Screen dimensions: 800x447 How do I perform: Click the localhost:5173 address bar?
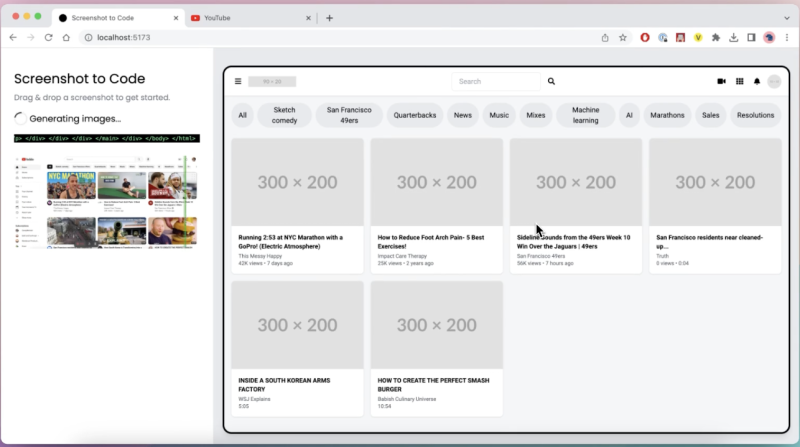coord(339,37)
